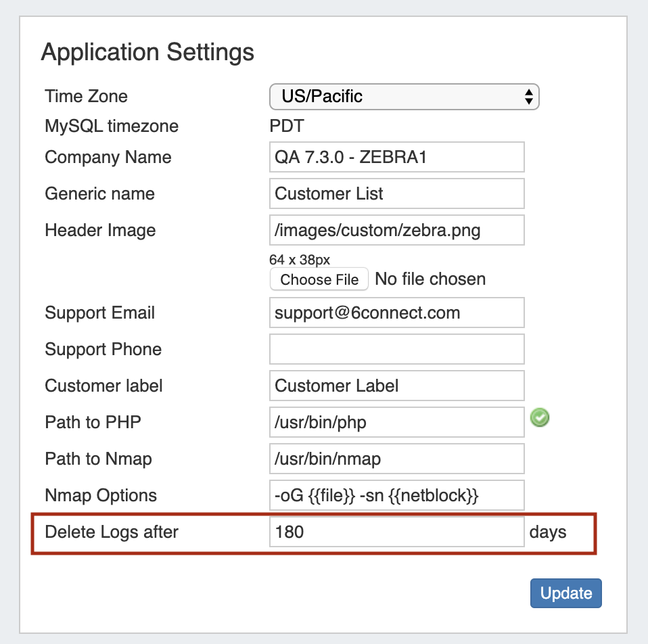Edit the Nmap Options field
This screenshot has height=644, width=648.
click(396, 496)
